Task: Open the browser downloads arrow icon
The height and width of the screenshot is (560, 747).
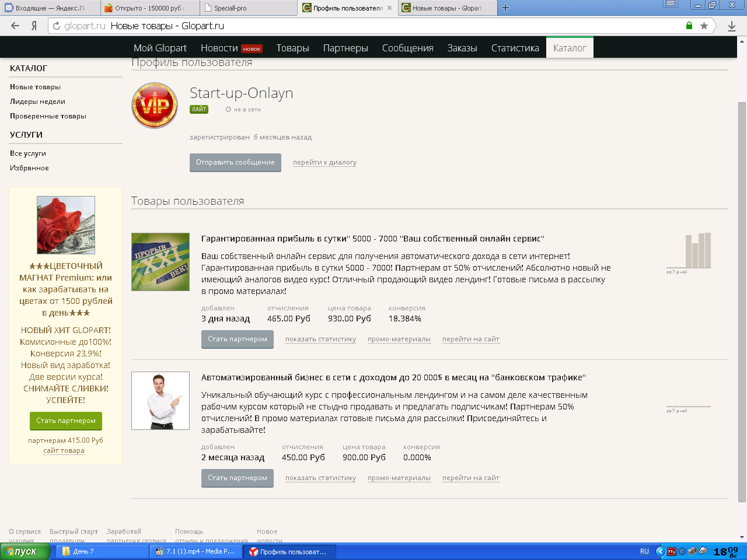Action: (732, 26)
